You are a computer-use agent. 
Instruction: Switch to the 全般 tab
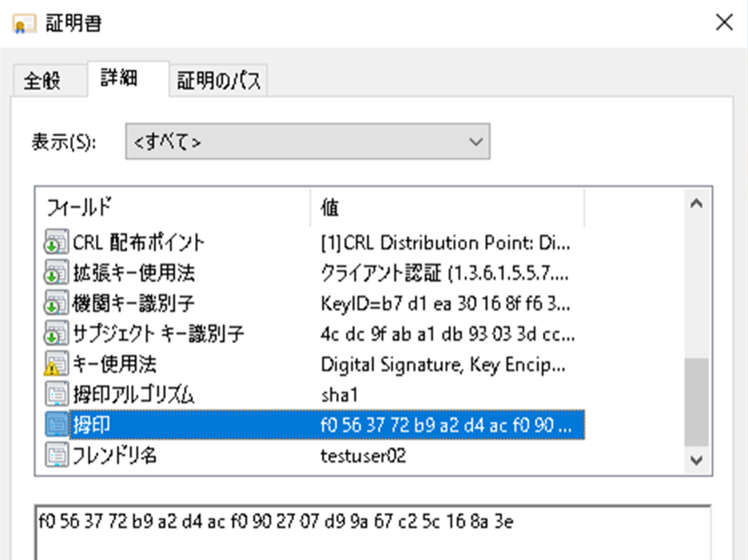tap(43, 81)
